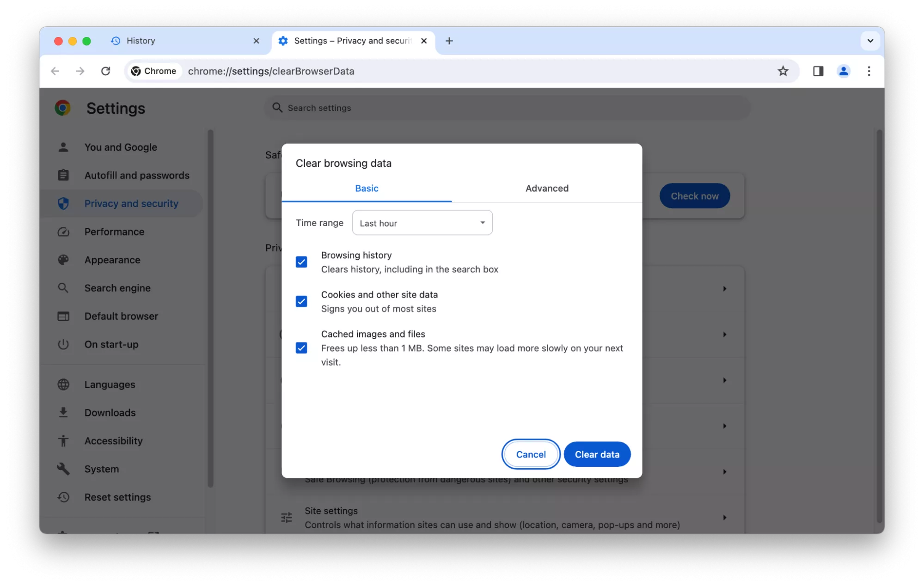924x586 pixels.
Task: Open a new tab with the plus icon
Action: [x=449, y=41]
